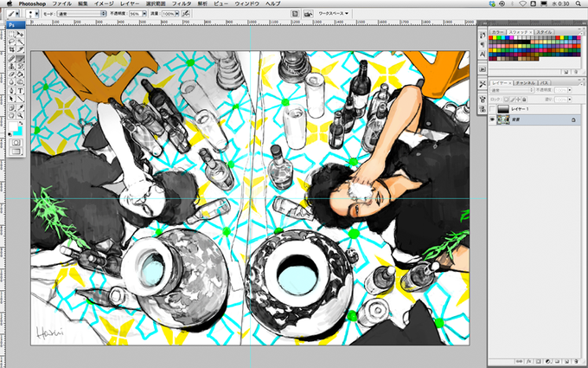Select the Hand tool
Screen dimensions: 588x368
(x=12, y=116)
